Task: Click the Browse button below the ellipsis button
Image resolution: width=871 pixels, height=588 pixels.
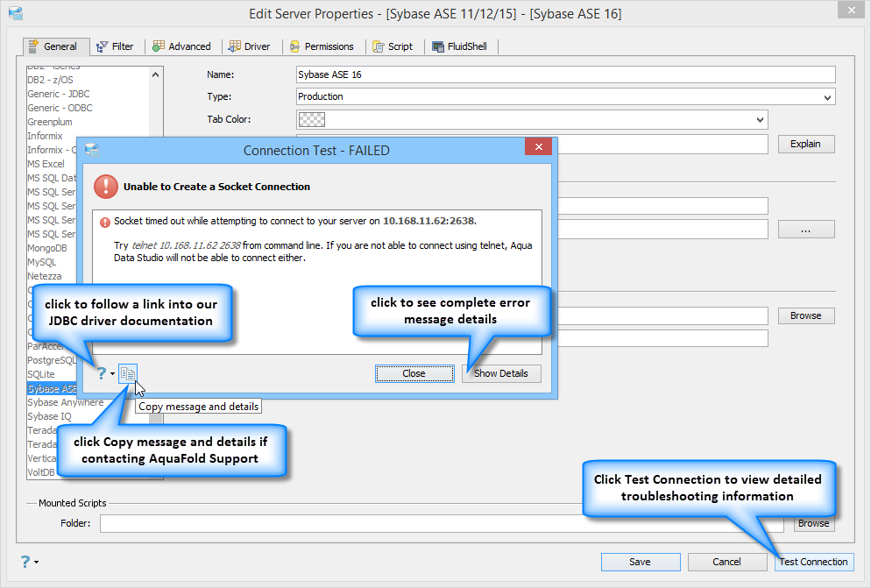Action: (x=806, y=315)
